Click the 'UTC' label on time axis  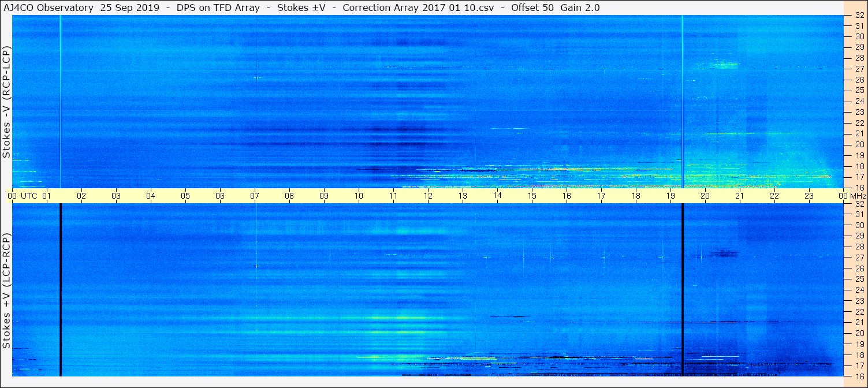29,196
